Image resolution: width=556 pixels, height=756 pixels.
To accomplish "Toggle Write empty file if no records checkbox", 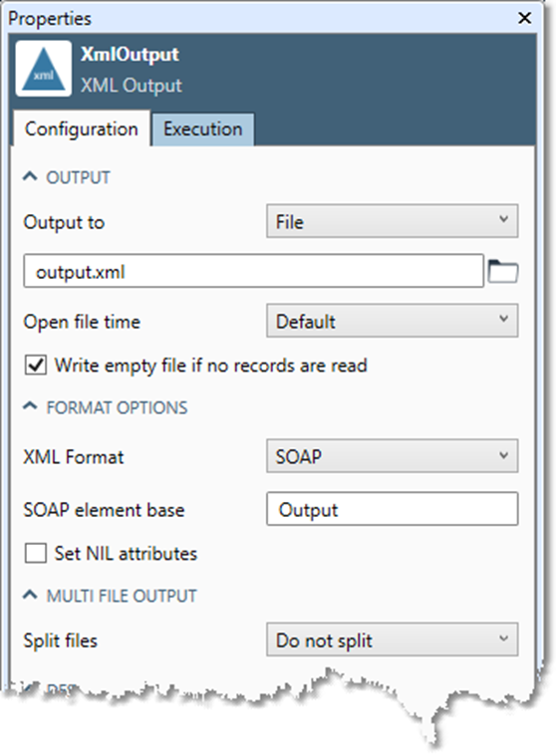I will tap(36, 365).
